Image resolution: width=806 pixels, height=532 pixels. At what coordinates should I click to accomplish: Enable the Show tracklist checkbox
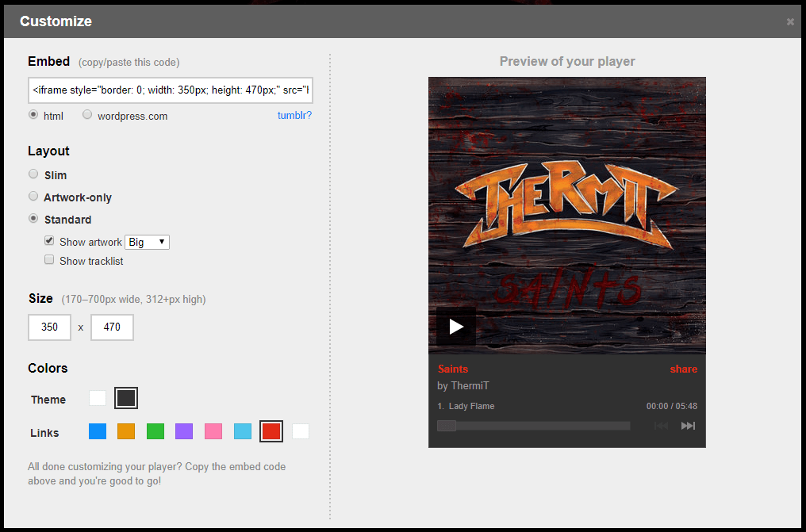click(x=49, y=260)
